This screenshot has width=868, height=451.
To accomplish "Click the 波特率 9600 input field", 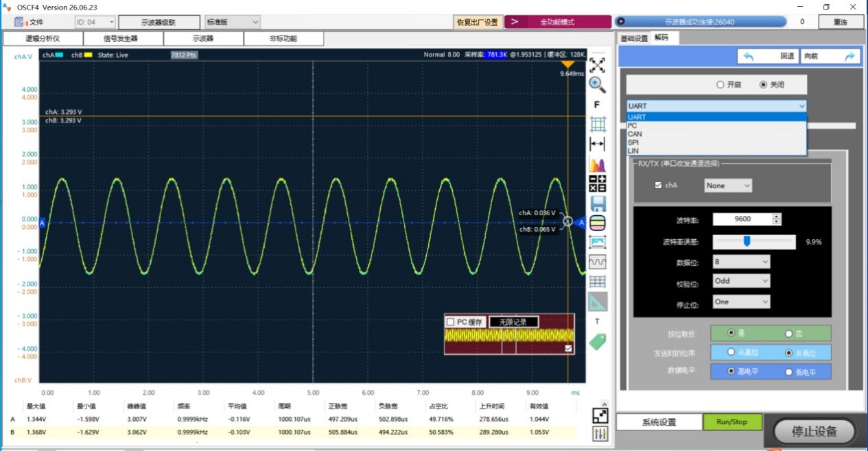I will [x=742, y=219].
